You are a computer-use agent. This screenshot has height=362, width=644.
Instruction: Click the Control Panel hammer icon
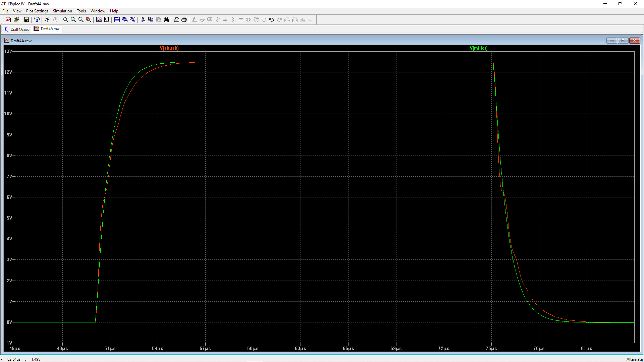[37, 20]
